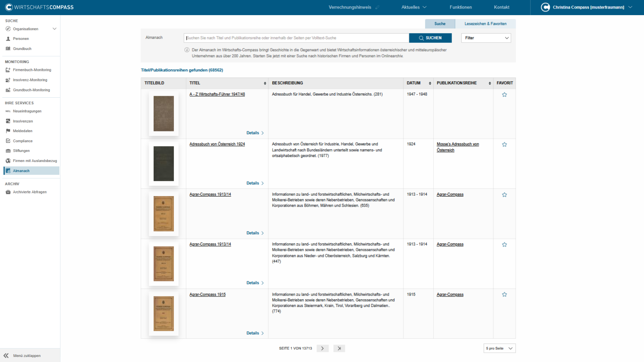Click the Grundbuch sidebar icon
This screenshot has height=362, width=644.
[8, 49]
